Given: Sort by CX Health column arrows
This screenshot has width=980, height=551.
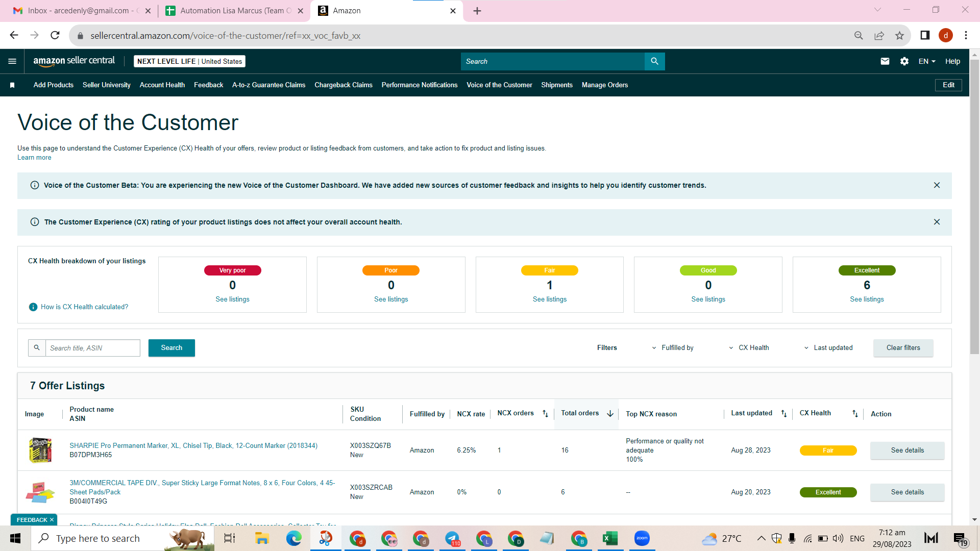Looking at the screenshot, I should pyautogui.click(x=855, y=414).
